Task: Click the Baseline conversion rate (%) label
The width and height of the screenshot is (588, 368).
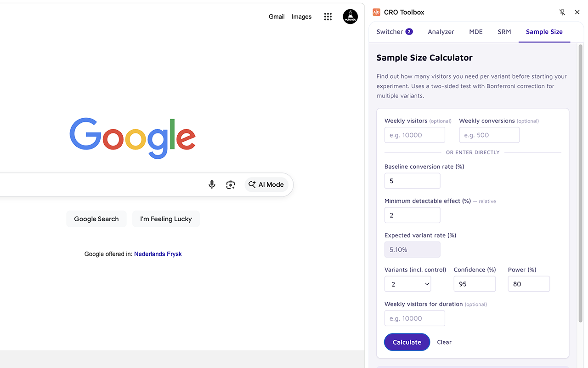Action: (x=424, y=167)
